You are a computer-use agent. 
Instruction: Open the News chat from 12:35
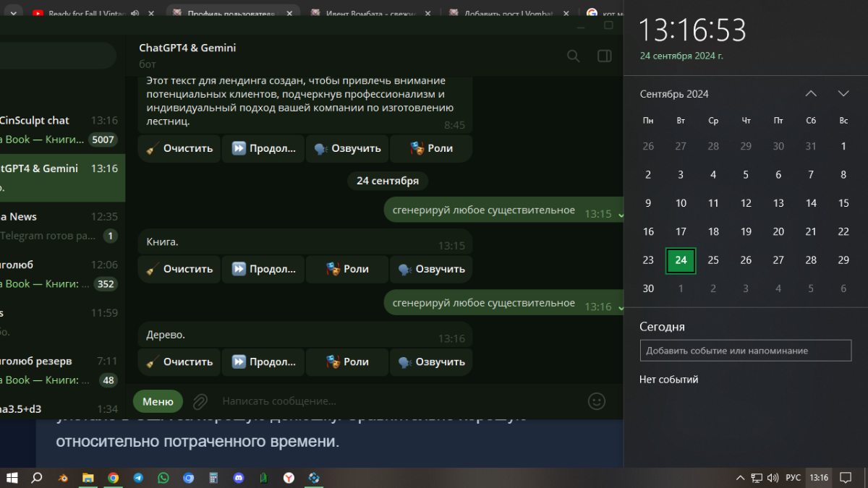pos(62,226)
